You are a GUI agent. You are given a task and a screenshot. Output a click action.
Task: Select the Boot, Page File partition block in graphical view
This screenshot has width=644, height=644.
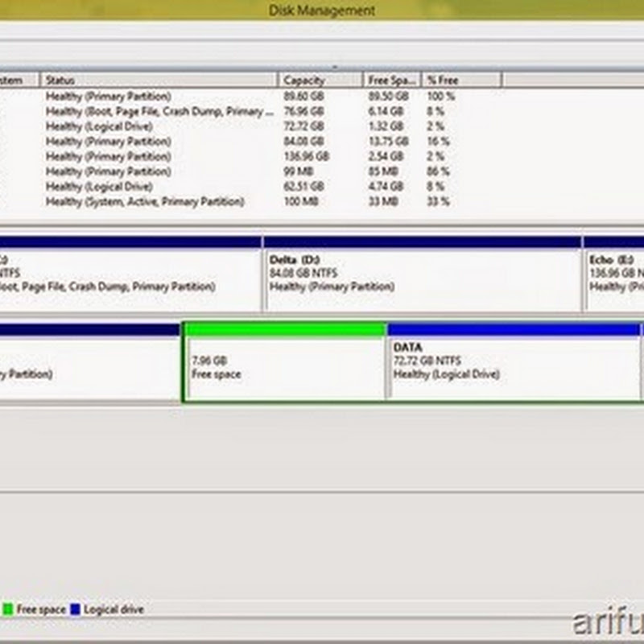(x=130, y=274)
